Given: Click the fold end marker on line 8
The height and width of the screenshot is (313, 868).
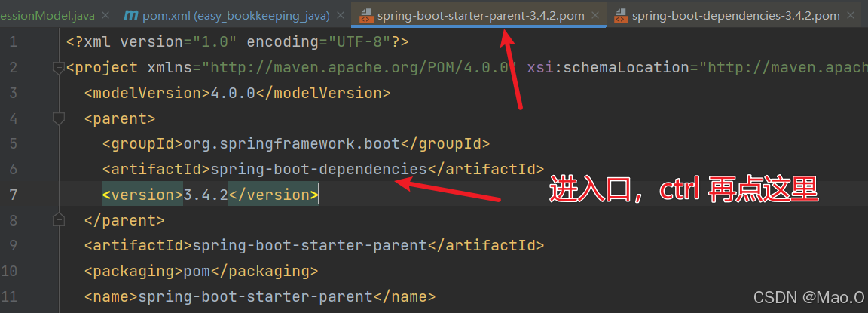Looking at the screenshot, I should [x=58, y=220].
